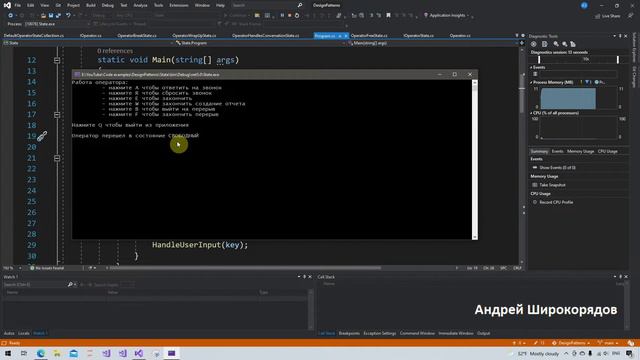Viewport: 640px width, 360px height.
Task: Open the Visual Studio logo menu
Action: pos(7,5)
